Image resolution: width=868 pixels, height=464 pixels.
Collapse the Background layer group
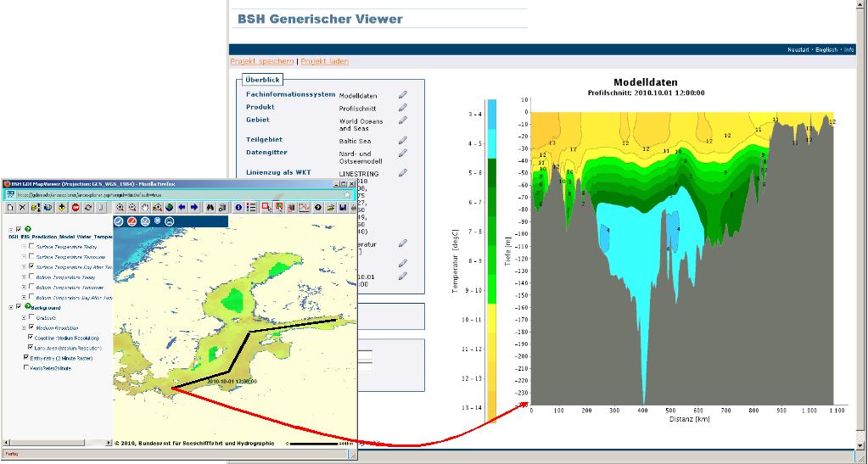pos(10,307)
